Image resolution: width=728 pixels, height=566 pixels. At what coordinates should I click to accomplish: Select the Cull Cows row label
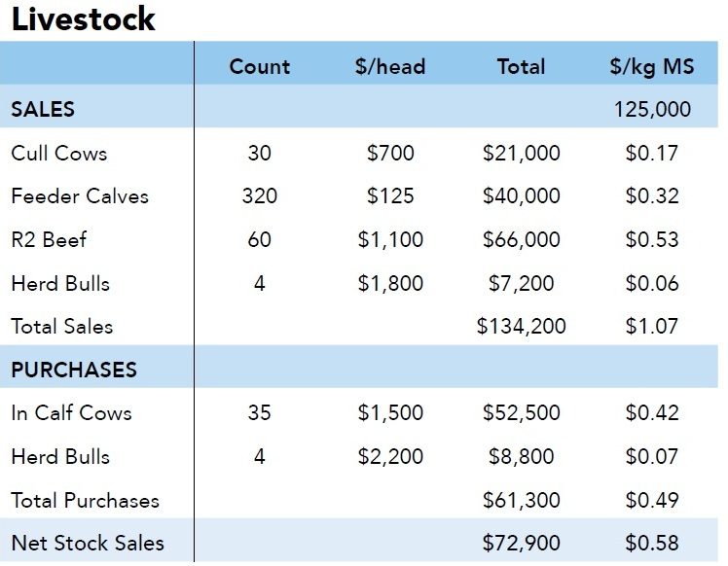(x=59, y=153)
